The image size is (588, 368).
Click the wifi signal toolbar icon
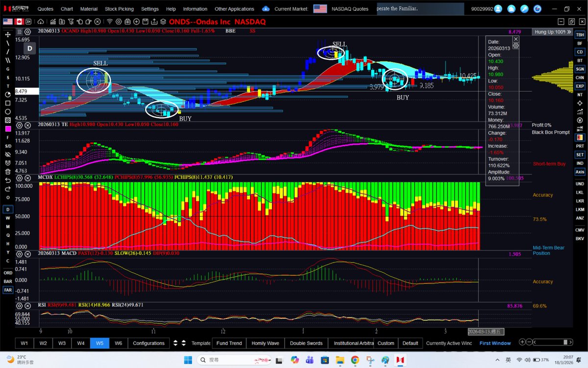point(110,22)
